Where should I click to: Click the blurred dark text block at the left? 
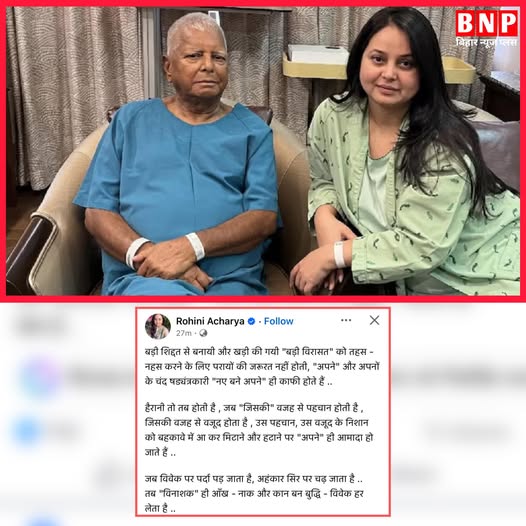point(42,325)
